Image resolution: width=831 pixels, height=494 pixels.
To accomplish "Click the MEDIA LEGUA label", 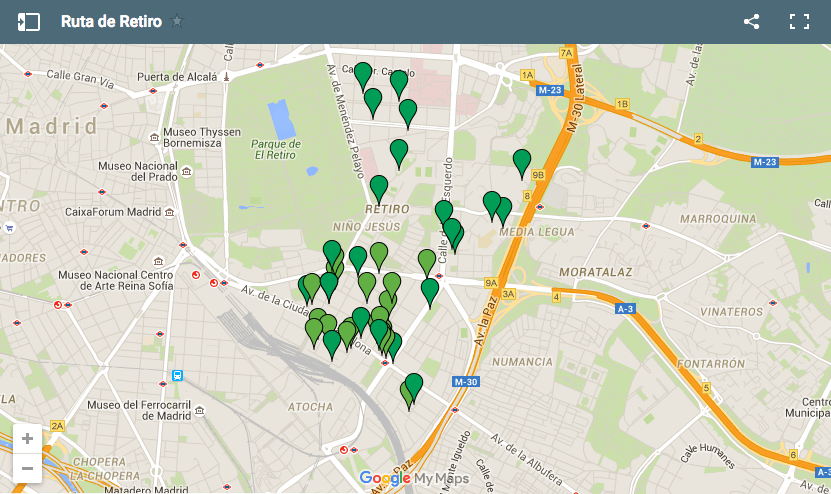I will 537,232.
